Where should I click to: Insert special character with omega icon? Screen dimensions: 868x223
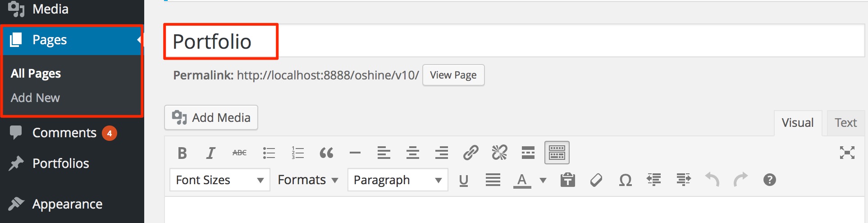pos(625,181)
